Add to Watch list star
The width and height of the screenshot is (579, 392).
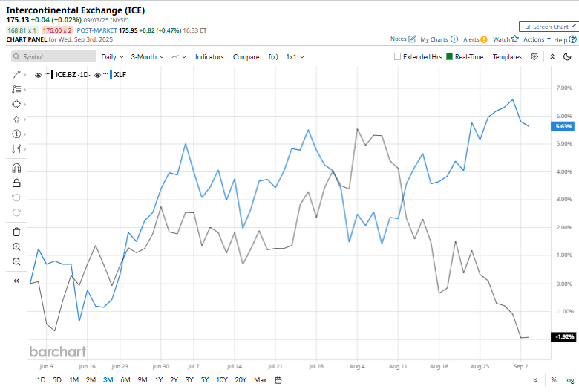(515, 39)
